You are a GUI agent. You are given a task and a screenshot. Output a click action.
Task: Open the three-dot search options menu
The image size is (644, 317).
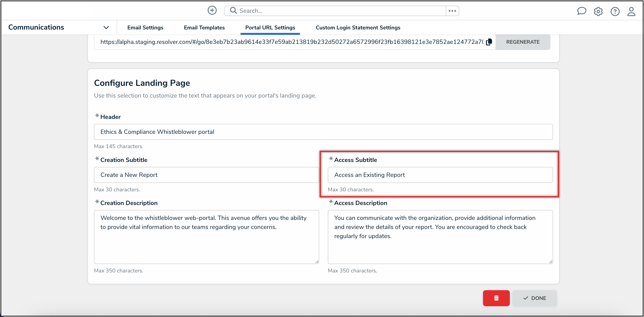(452, 11)
